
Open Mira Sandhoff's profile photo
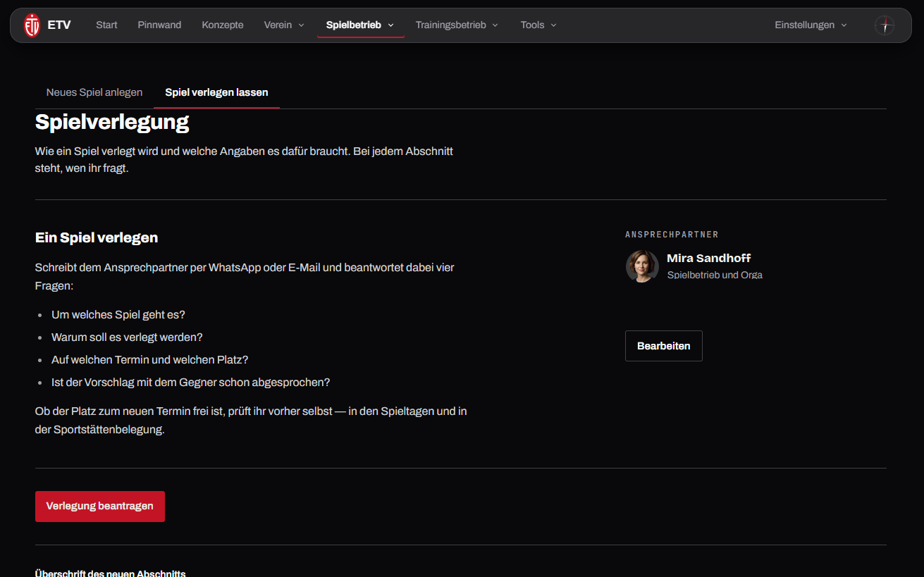(x=642, y=266)
